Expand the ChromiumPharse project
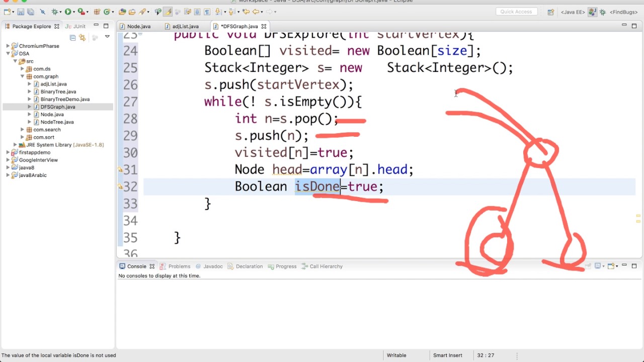Screen dimensions: 644x362 [x=8, y=46]
